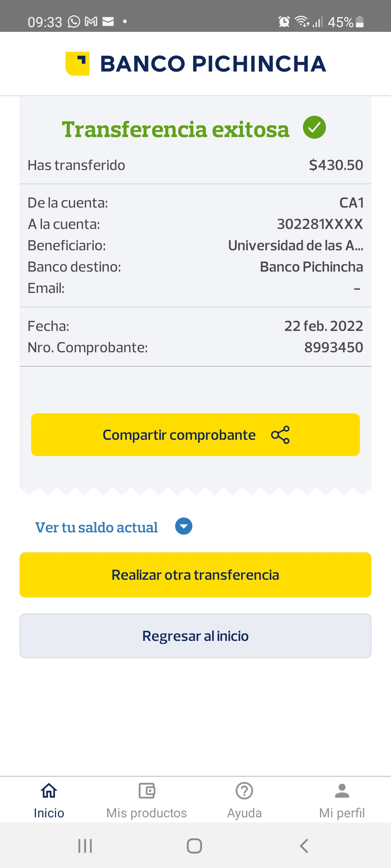Switch to the Ayuda tab label
The width and height of the screenshot is (391, 868).
[244, 813]
